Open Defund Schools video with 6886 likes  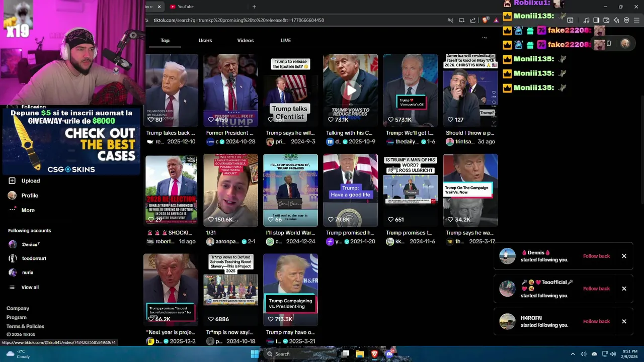[230, 290]
